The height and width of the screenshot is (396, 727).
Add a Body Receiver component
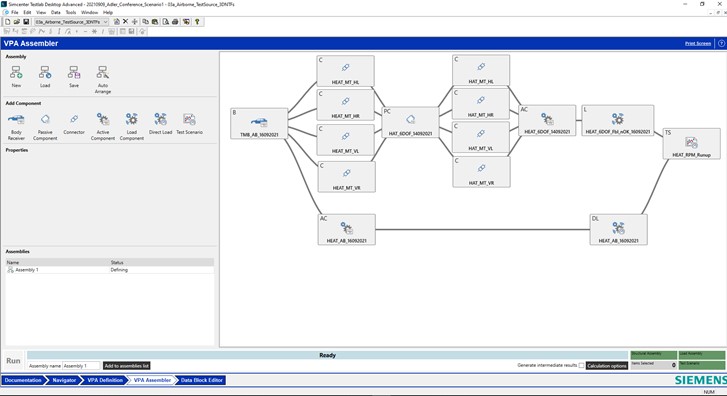(16, 120)
